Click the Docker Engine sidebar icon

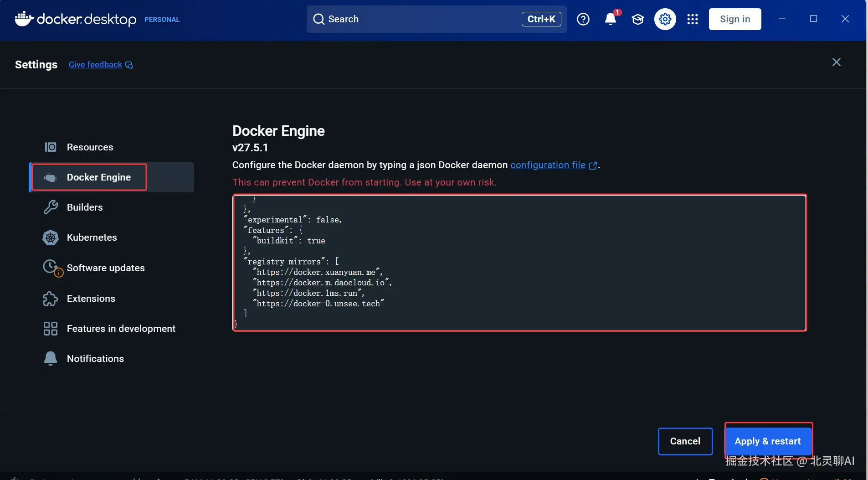click(51, 177)
